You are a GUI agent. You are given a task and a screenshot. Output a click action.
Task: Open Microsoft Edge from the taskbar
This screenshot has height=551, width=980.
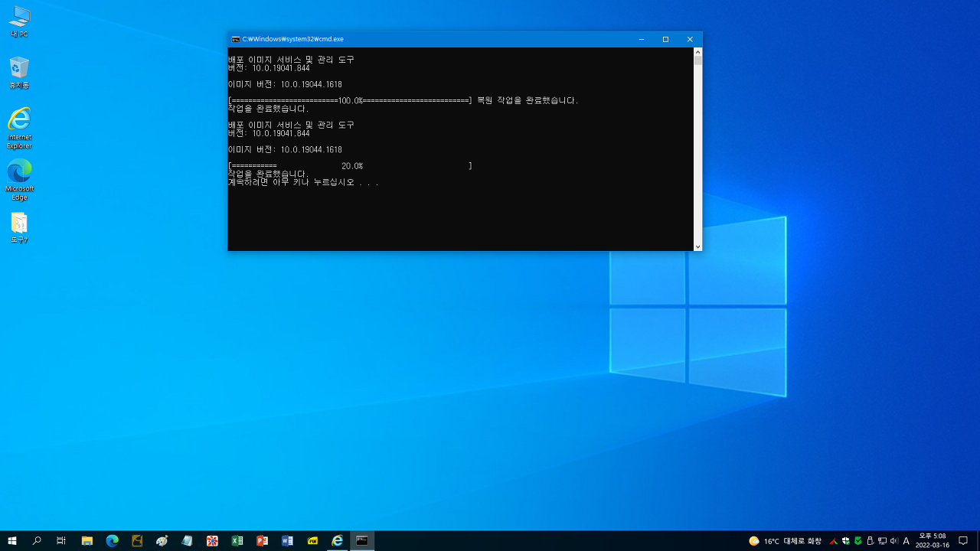[113, 541]
